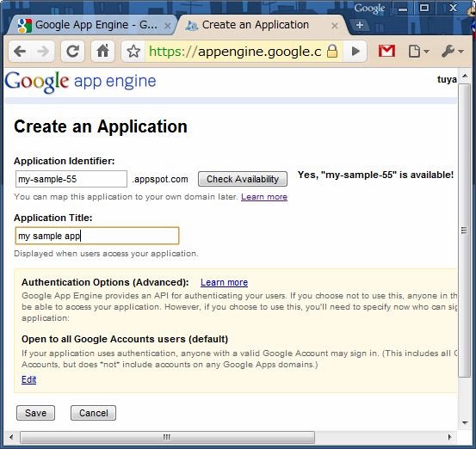Image resolution: width=476 pixels, height=449 pixels.
Task: Focus the Application Title input field
Action: (97, 236)
